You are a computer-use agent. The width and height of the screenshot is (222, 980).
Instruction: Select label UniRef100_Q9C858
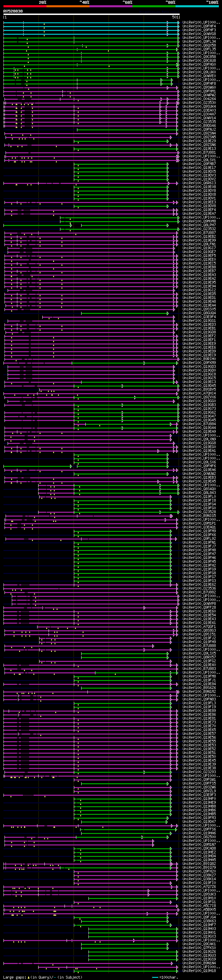tap(199, 57)
